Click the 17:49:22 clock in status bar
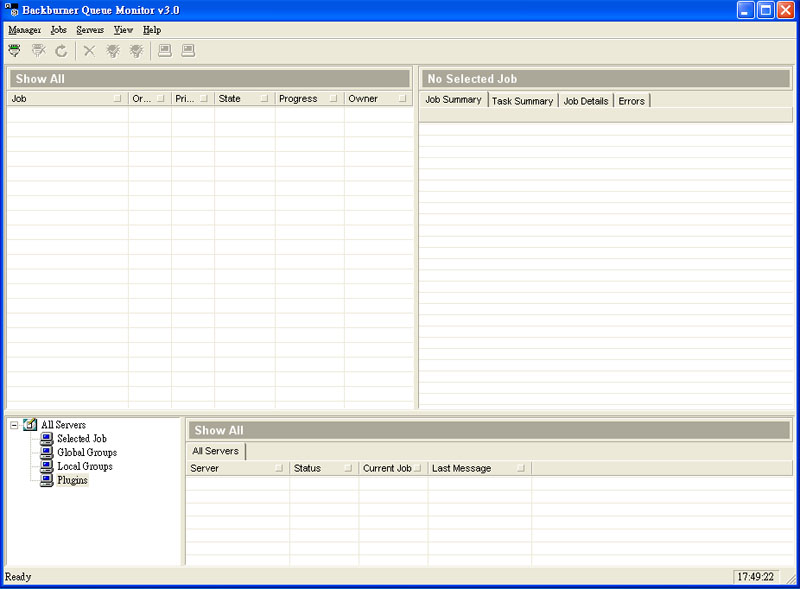The image size is (800, 589). coord(756,577)
